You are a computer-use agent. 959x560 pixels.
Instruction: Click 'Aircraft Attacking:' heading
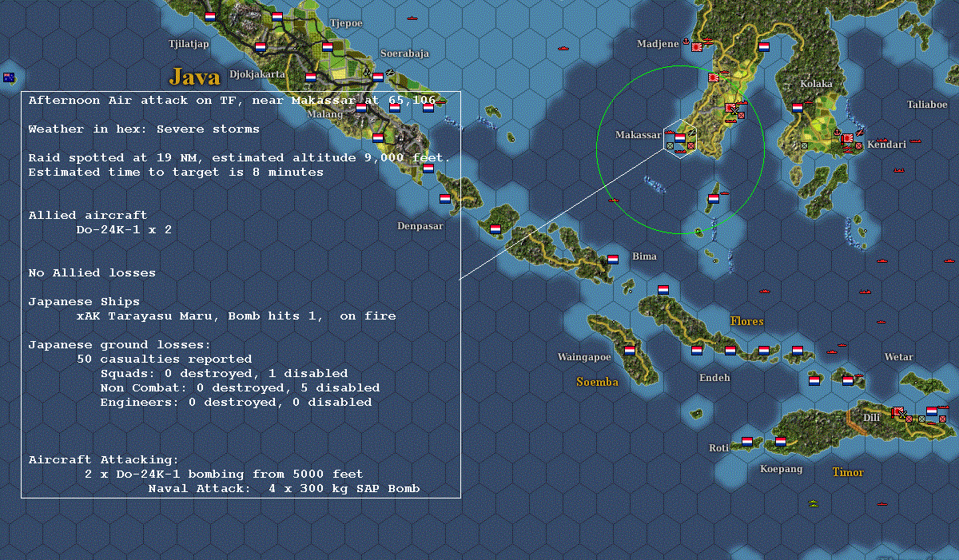click(x=104, y=459)
